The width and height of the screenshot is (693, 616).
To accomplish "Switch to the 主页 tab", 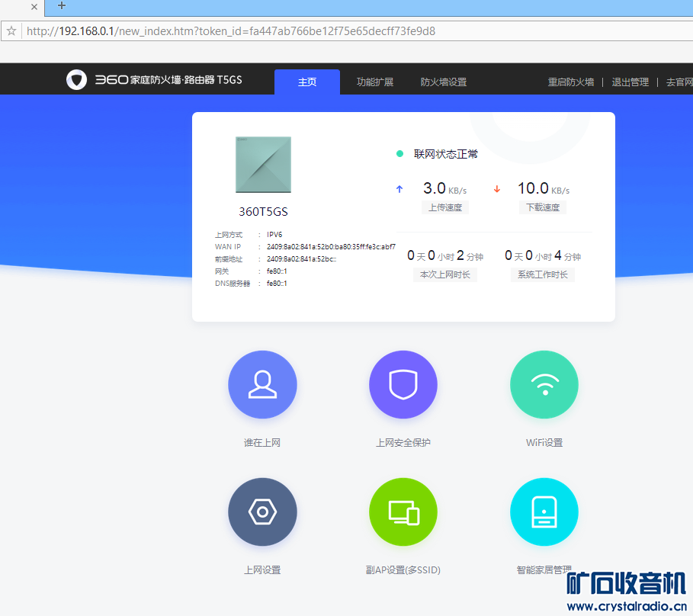I will [307, 82].
